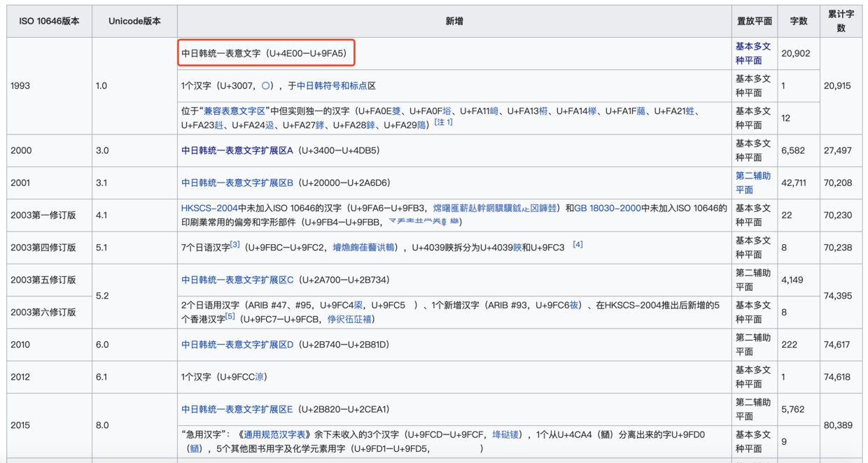
Task: Click the 2003第四修订版 cell
Action: (49, 248)
